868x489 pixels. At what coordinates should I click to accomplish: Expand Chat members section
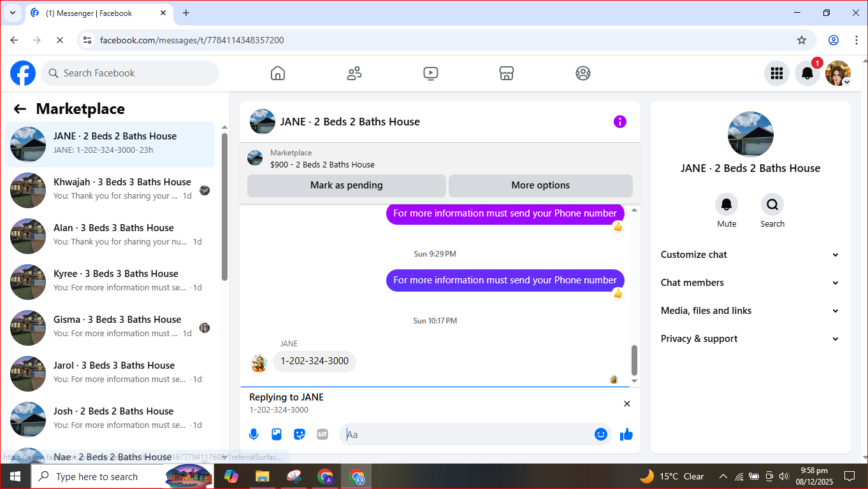[750, 283]
